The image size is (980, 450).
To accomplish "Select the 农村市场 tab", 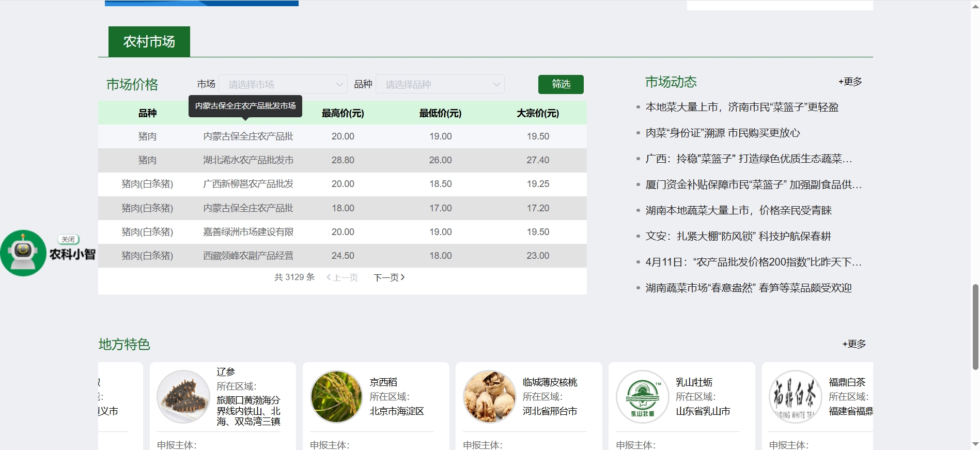I will point(149,42).
